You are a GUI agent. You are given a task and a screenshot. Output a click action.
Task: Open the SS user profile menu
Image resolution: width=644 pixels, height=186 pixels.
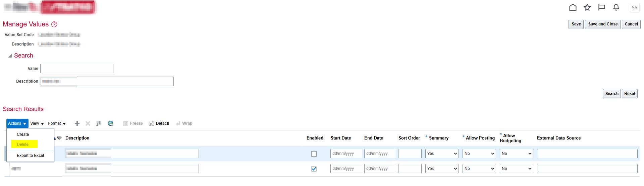click(x=635, y=7)
